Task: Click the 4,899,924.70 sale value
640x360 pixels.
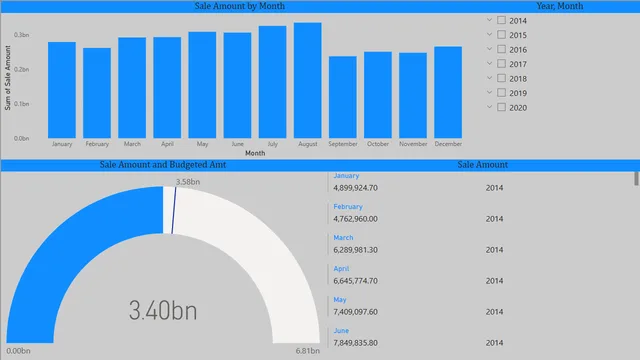Action: [355, 188]
